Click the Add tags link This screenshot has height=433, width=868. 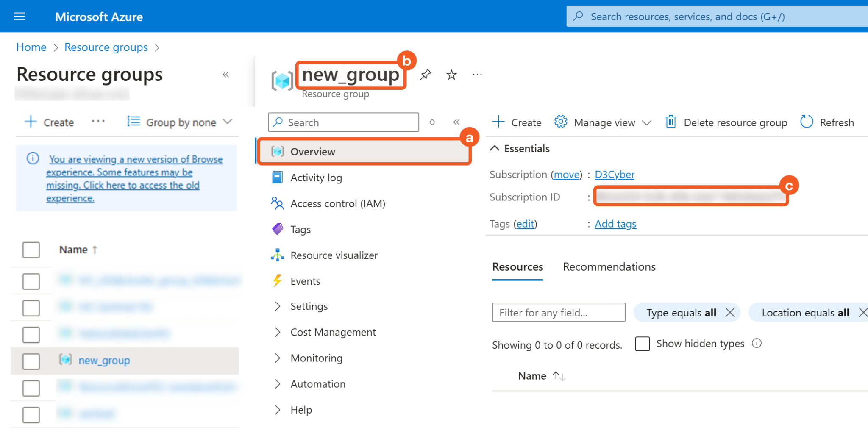[615, 224]
